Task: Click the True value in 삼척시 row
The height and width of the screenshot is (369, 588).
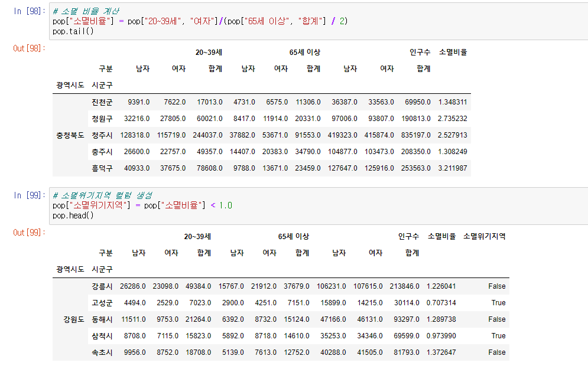Action: [498, 336]
